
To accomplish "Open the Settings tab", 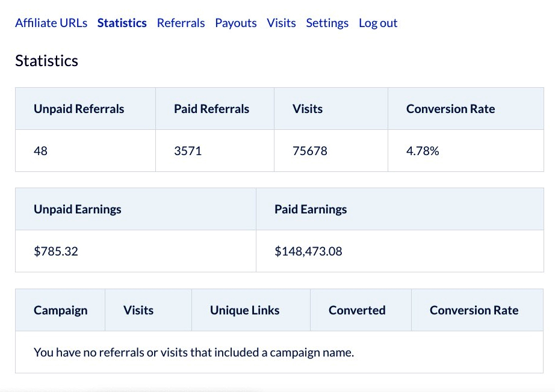I will click(327, 23).
